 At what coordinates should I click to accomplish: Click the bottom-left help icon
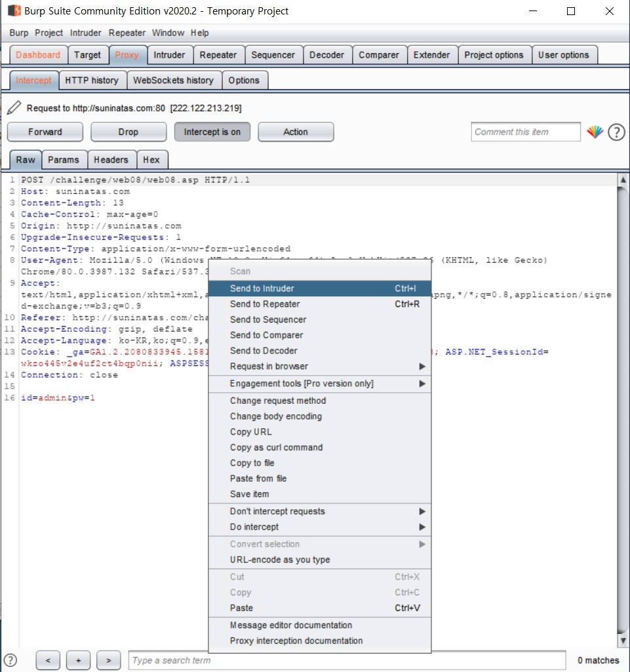point(10,660)
